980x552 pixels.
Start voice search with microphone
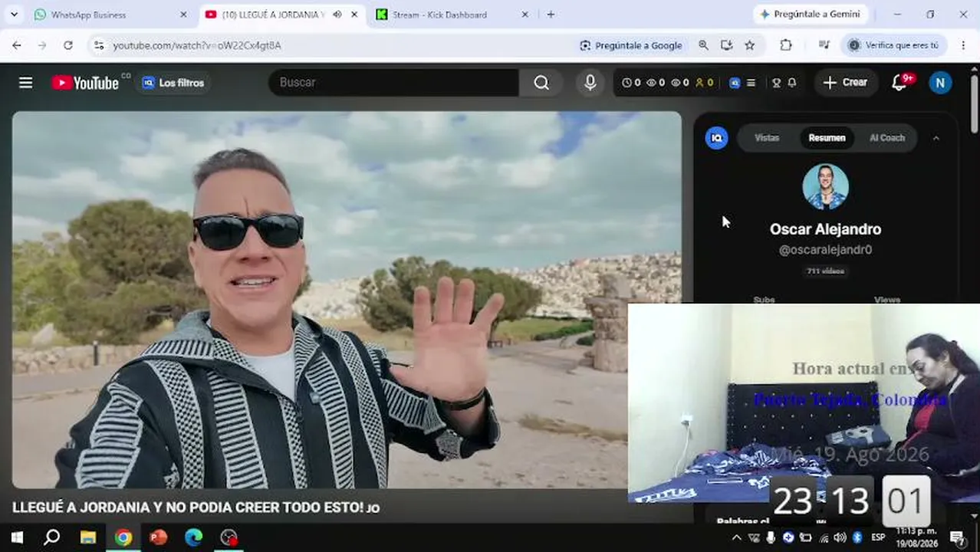[590, 83]
